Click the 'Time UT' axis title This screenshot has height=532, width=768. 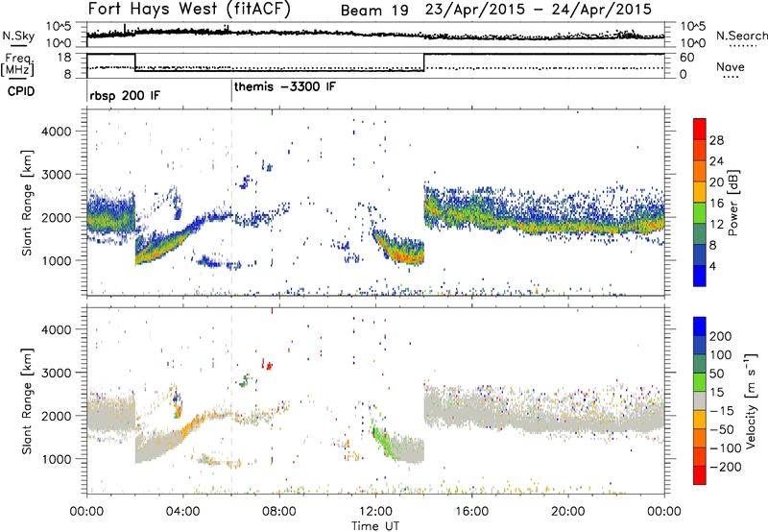pyautogui.click(x=375, y=525)
